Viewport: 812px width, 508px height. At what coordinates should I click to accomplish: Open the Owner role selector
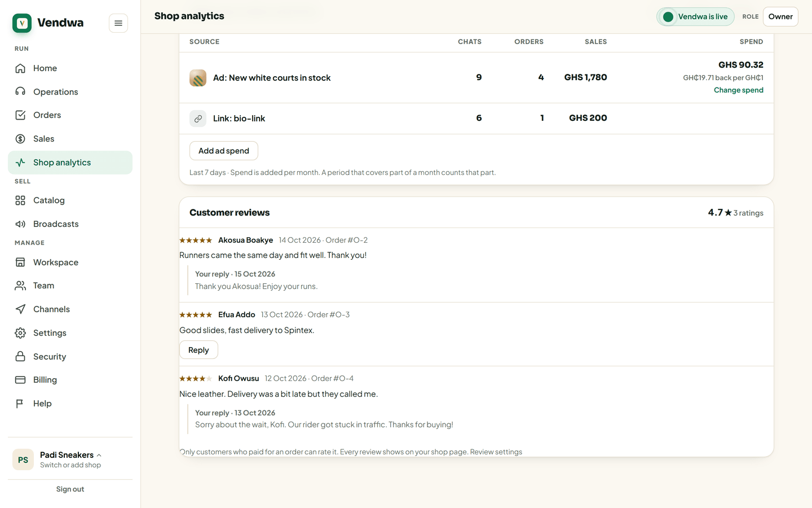(x=780, y=17)
